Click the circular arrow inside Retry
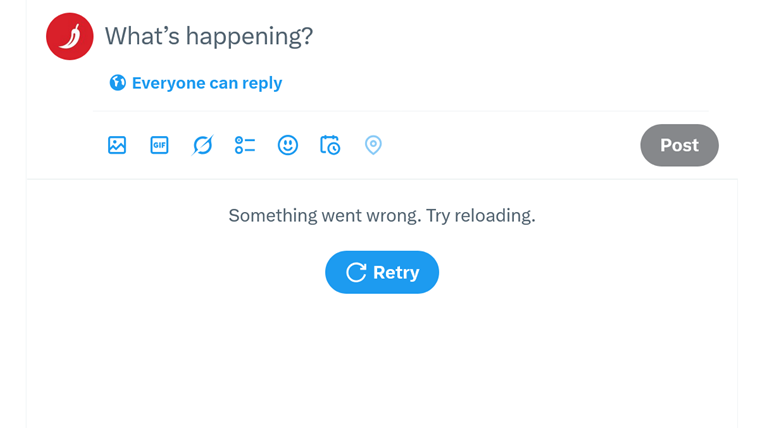 pyautogui.click(x=355, y=272)
